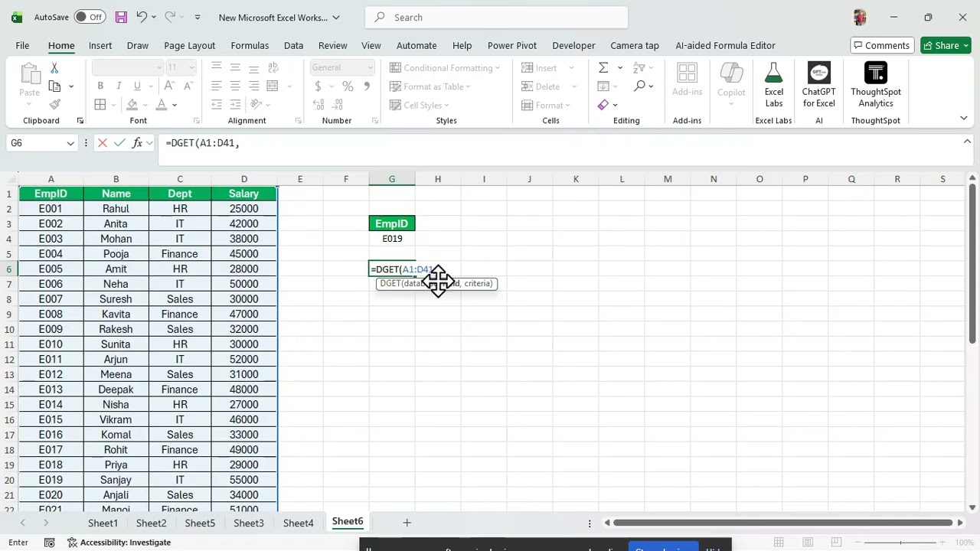Click the Percent Style icon
Screen dimensions: 980x551
(348, 86)
